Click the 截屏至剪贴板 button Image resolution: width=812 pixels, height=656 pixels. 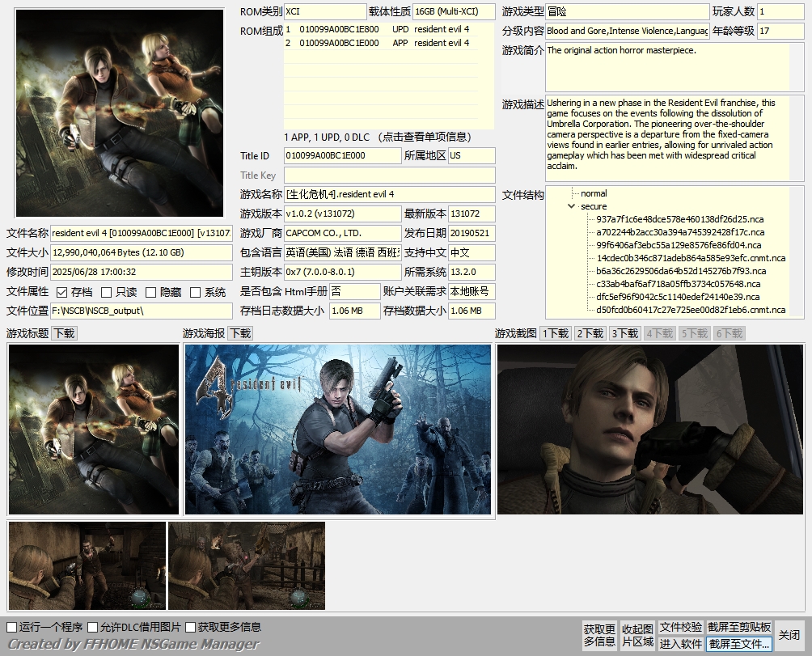[739, 627]
